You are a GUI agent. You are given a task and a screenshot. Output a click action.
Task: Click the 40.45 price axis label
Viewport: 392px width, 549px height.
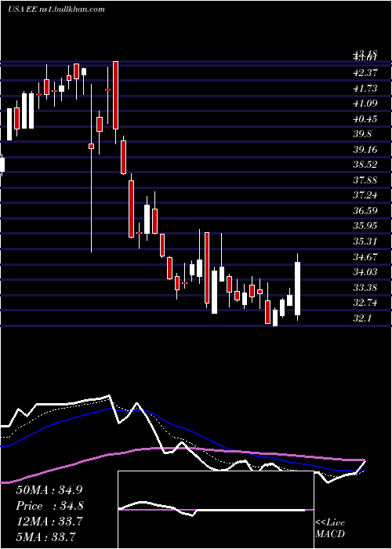pyautogui.click(x=365, y=119)
